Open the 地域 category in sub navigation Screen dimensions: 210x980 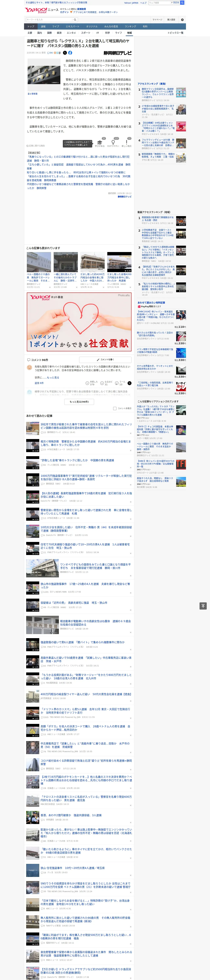[x=129, y=33]
